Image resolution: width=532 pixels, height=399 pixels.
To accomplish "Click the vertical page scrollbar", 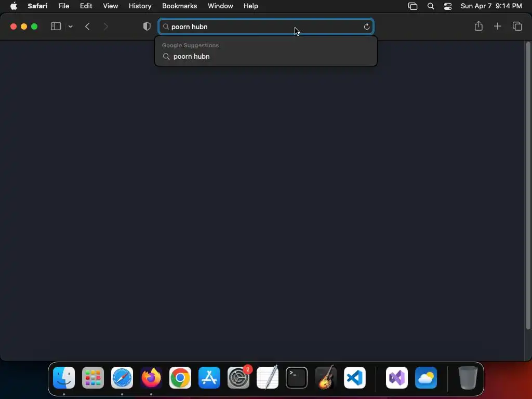I will coord(528,185).
